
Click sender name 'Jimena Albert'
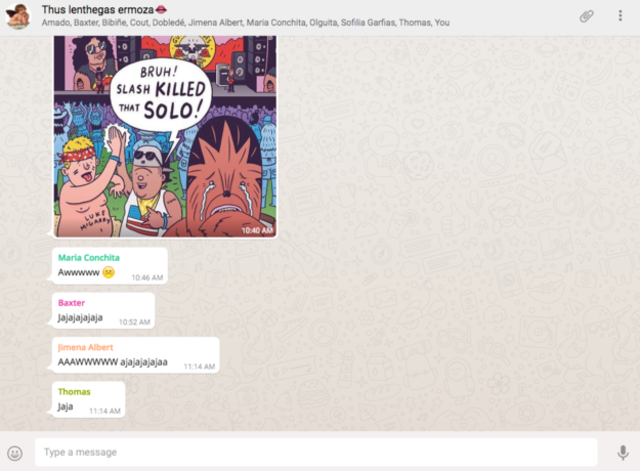point(85,347)
